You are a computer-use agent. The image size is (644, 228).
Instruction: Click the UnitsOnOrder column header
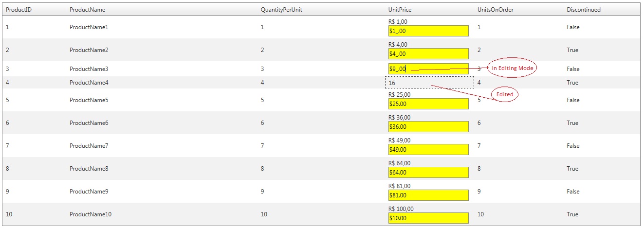coord(496,10)
